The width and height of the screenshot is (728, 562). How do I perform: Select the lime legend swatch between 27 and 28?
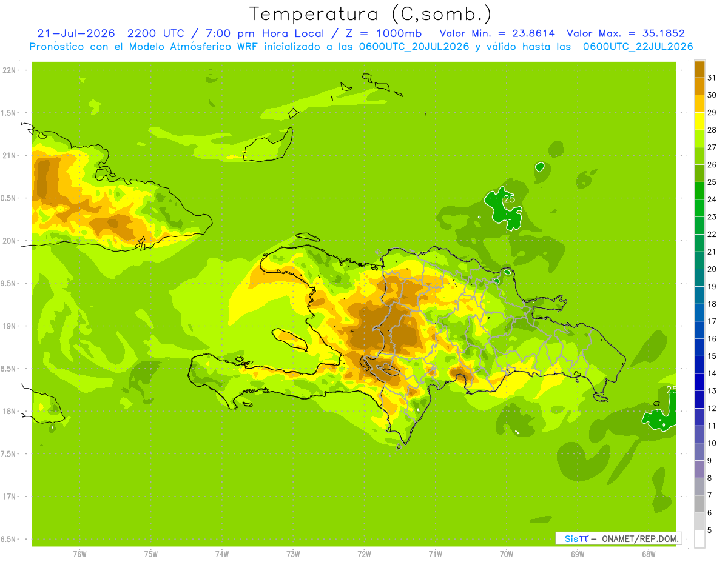pyautogui.click(x=699, y=138)
